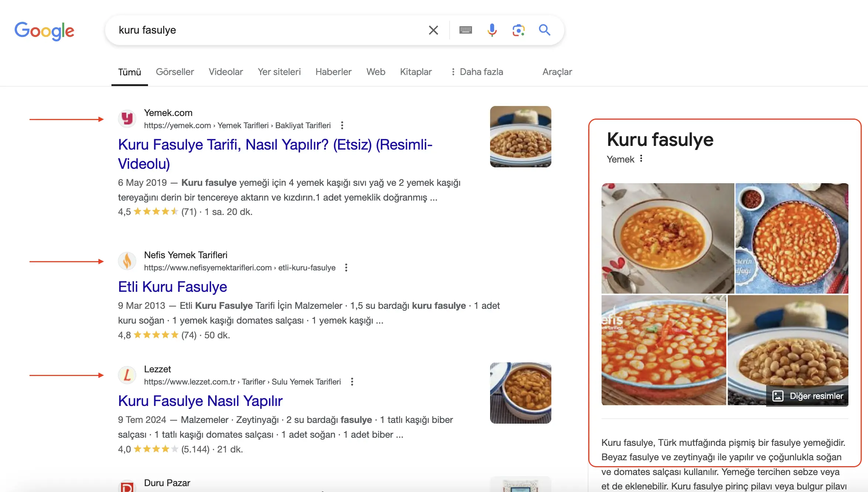Image resolution: width=868 pixels, height=492 pixels.
Task: Open three-dot menu for Lezzet result
Action: [352, 382]
